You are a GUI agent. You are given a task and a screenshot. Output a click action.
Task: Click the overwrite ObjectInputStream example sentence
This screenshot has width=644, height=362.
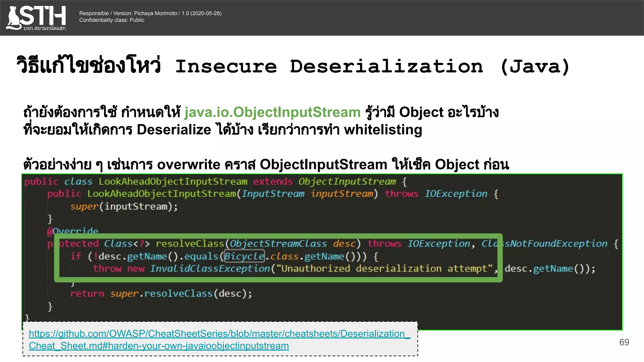tap(266, 164)
